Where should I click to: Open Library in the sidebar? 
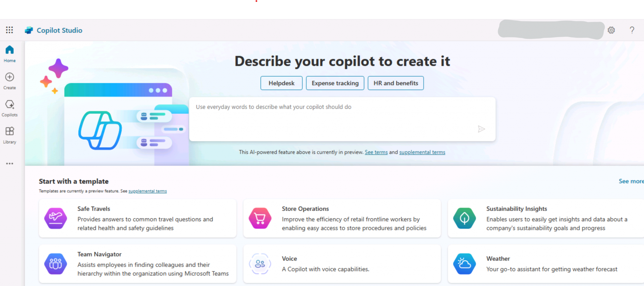9,135
